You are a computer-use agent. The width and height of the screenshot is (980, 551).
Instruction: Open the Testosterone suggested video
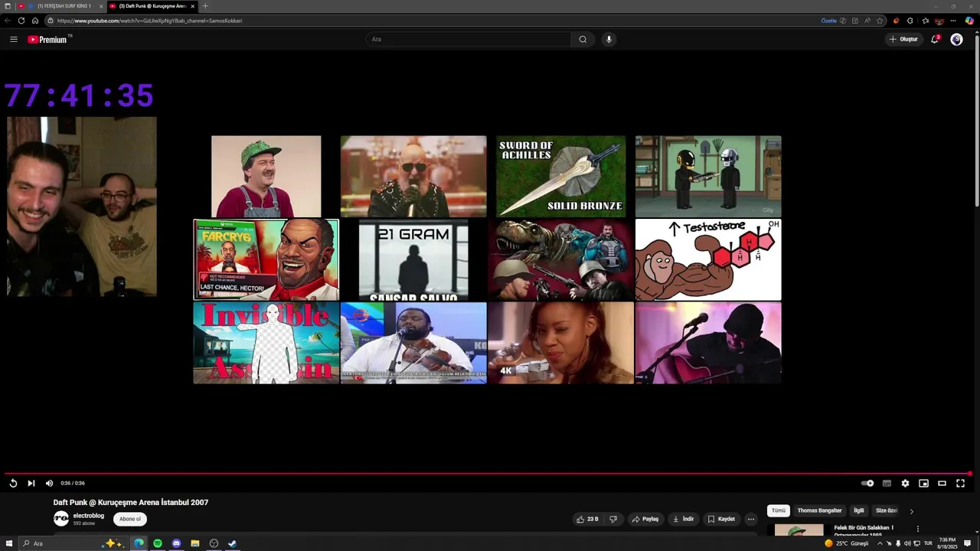708,259
